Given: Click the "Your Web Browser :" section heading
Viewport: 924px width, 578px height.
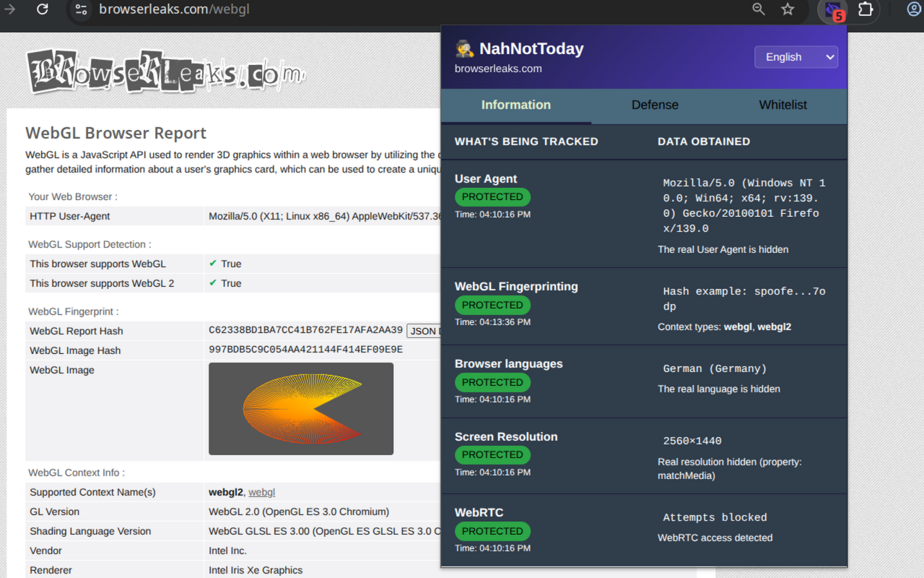Looking at the screenshot, I should click(73, 197).
